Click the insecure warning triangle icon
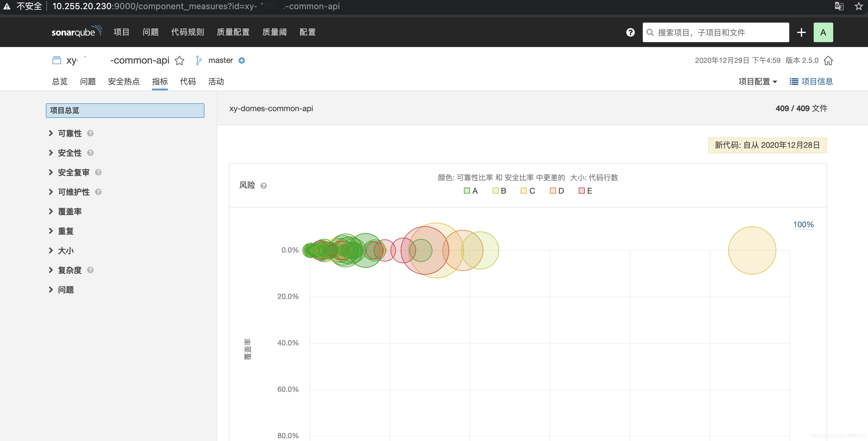The image size is (868, 441). [x=7, y=6]
